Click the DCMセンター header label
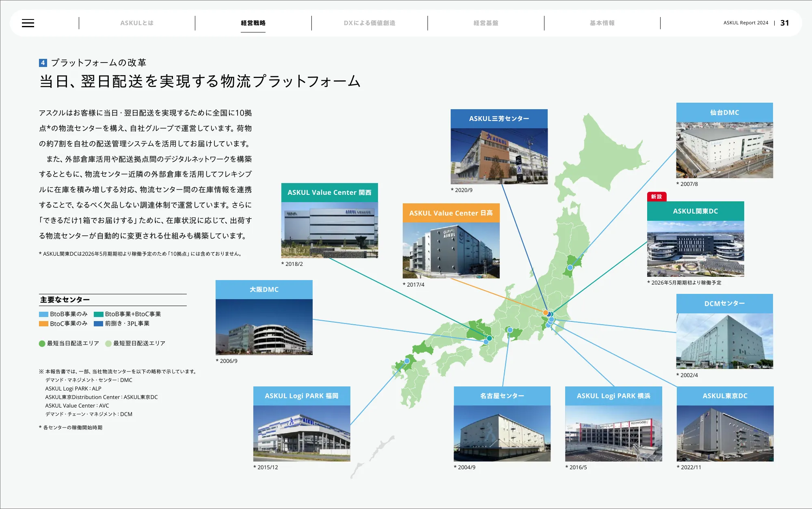The image size is (812, 509). pyautogui.click(x=724, y=304)
